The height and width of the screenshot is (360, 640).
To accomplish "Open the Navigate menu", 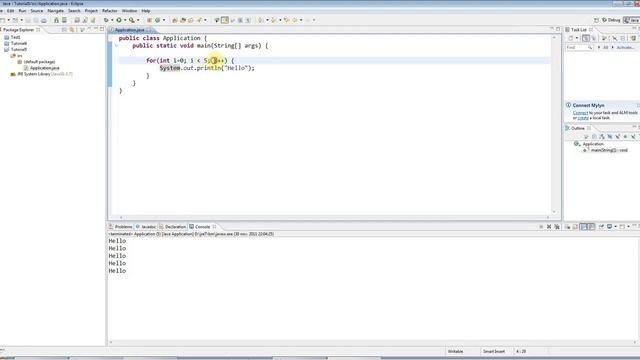I will (x=56, y=11).
